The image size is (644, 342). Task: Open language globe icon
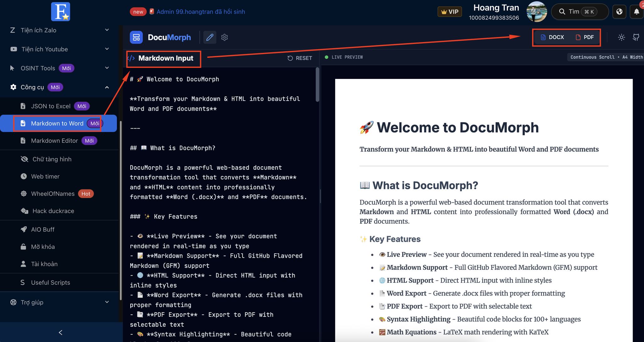pyautogui.click(x=619, y=12)
